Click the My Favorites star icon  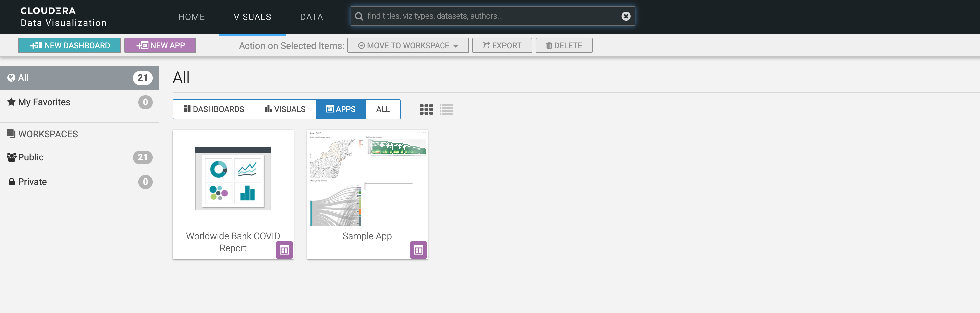coord(11,102)
